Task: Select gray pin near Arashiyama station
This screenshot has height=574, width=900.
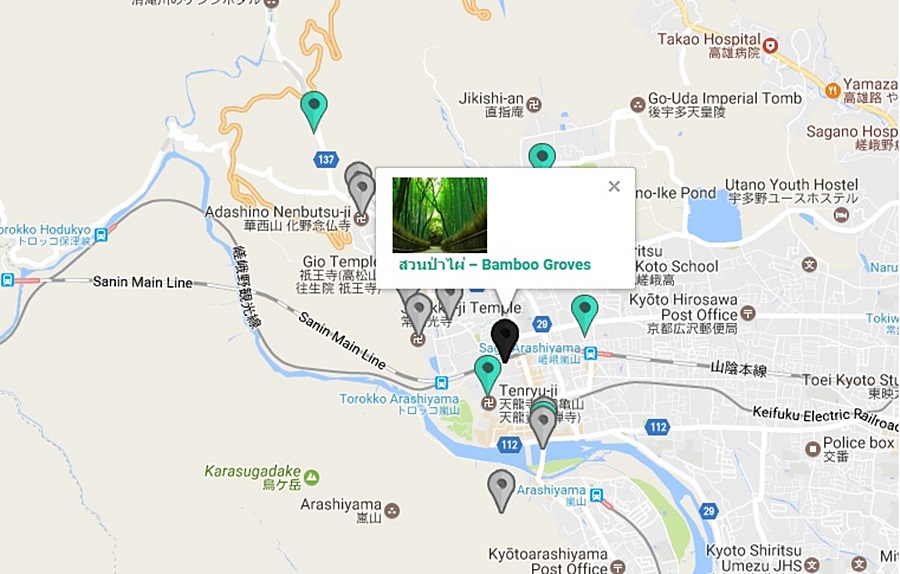Action: click(501, 491)
